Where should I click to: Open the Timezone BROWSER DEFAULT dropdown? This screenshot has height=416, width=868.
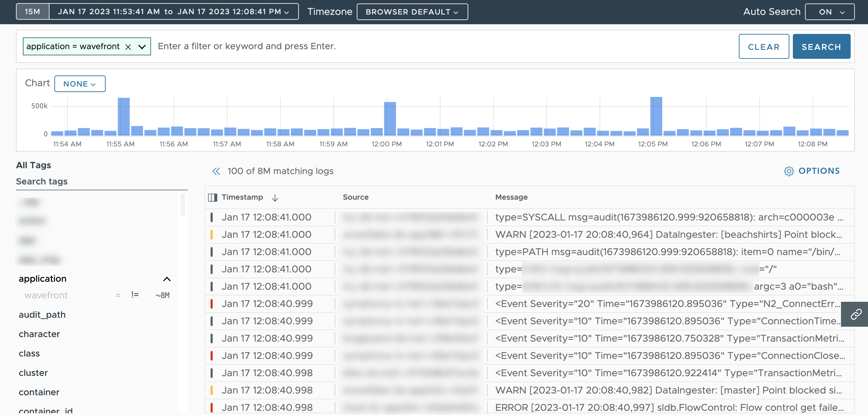pos(412,11)
